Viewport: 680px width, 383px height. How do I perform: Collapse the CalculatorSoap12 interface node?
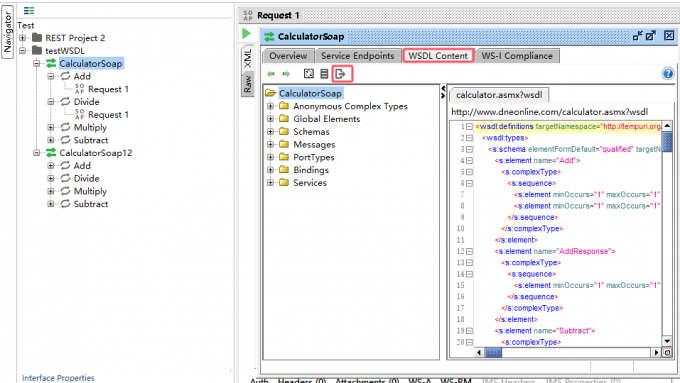(37, 153)
